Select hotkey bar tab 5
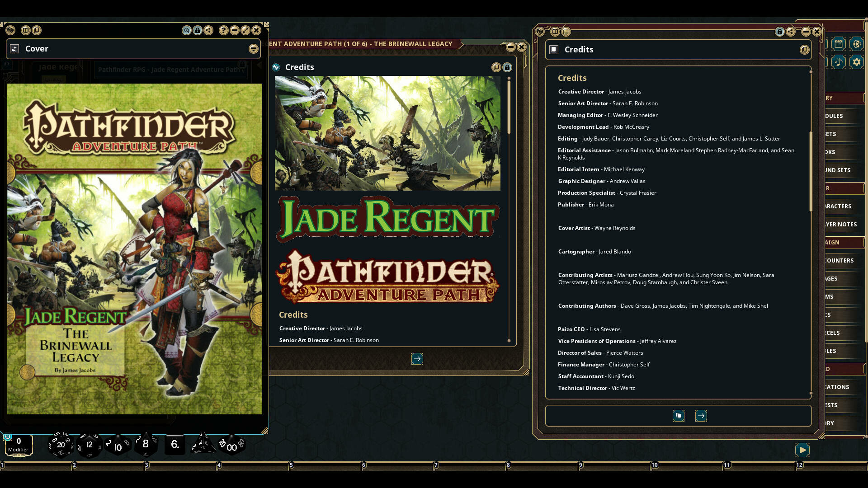This screenshot has width=868, height=488. coord(291,465)
